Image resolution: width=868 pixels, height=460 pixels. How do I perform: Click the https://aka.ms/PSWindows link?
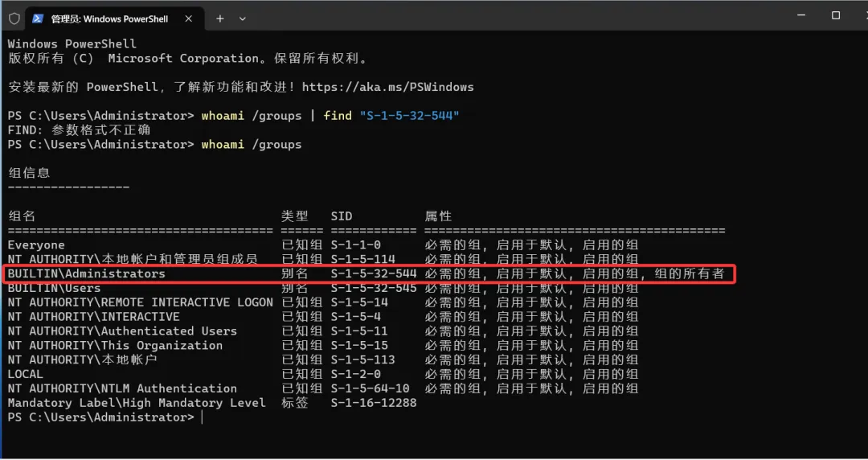pyautogui.click(x=388, y=87)
